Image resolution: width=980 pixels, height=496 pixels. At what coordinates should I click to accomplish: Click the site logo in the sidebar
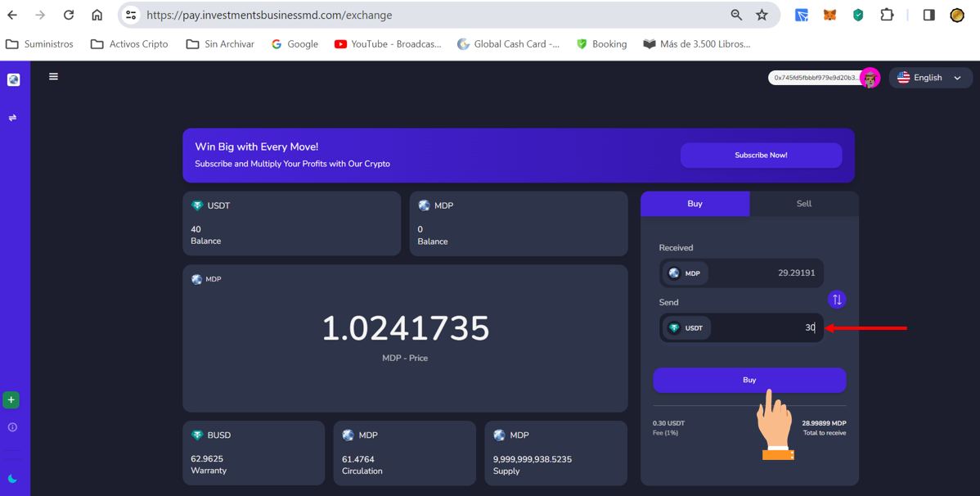(13, 79)
